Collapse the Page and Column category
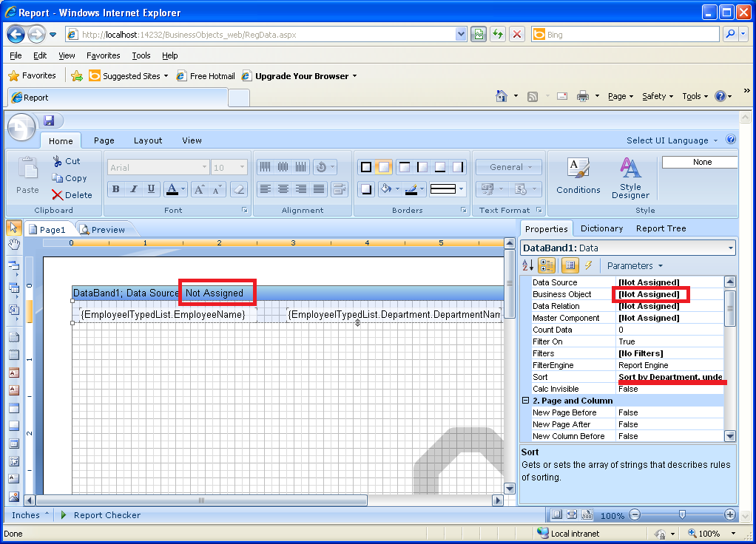 (526, 401)
